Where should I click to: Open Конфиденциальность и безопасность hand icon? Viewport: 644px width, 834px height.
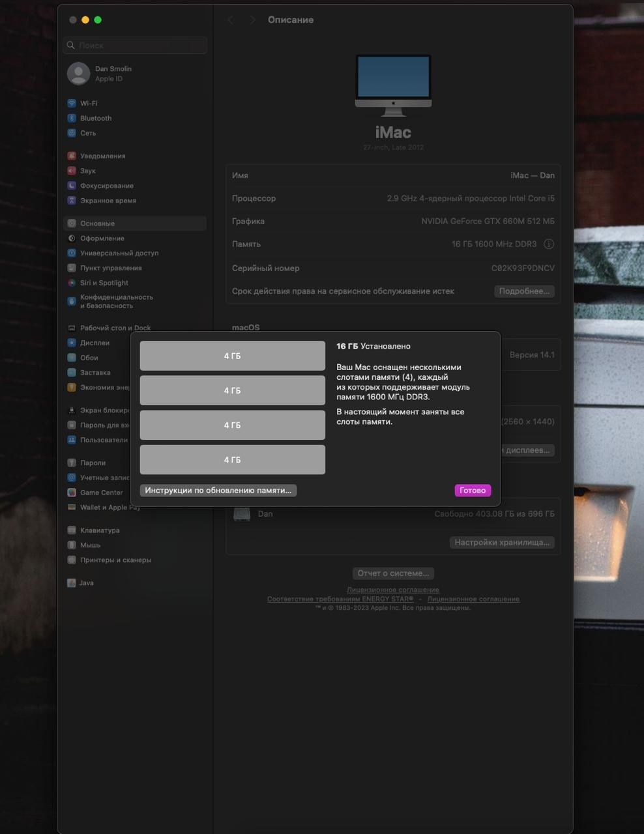point(72,301)
